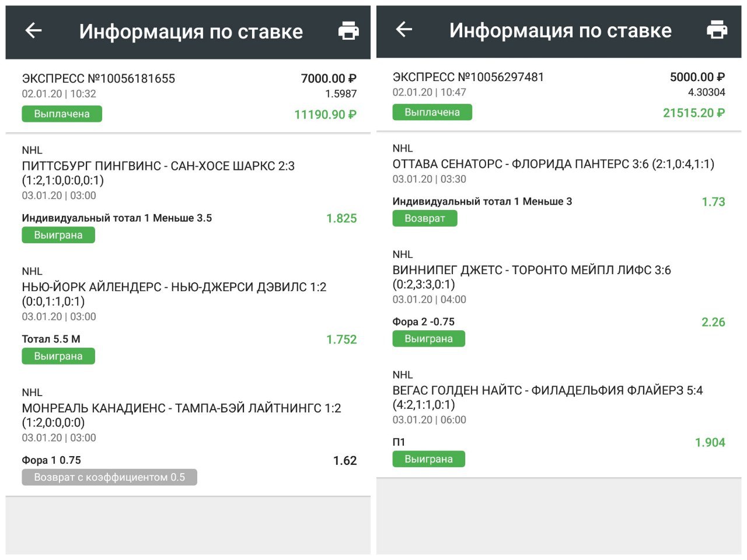The width and height of the screenshot is (747, 560).
Task: Tap Выиграна under Vegas–Philadelphia П1 bet
Action: pos(428,459)
